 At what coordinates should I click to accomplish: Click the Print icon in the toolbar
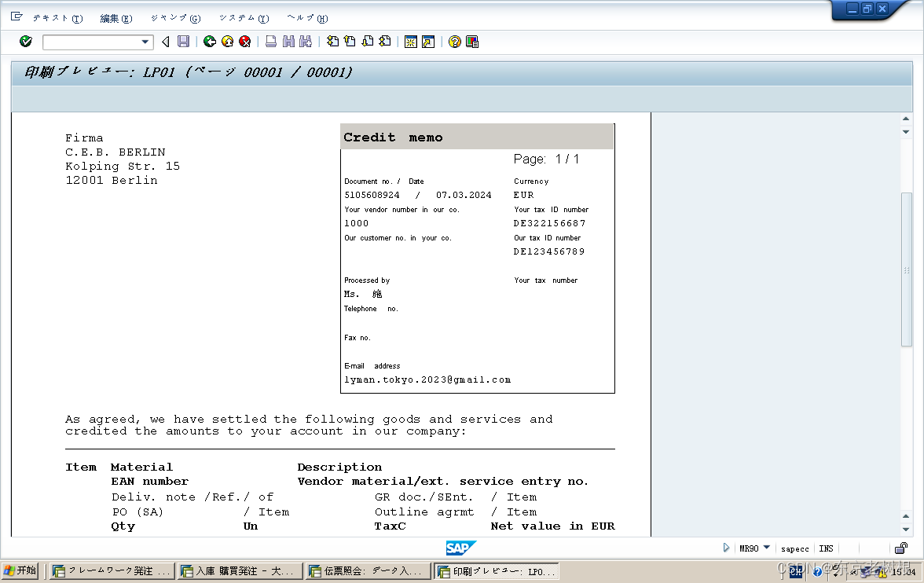coord(270,42)
